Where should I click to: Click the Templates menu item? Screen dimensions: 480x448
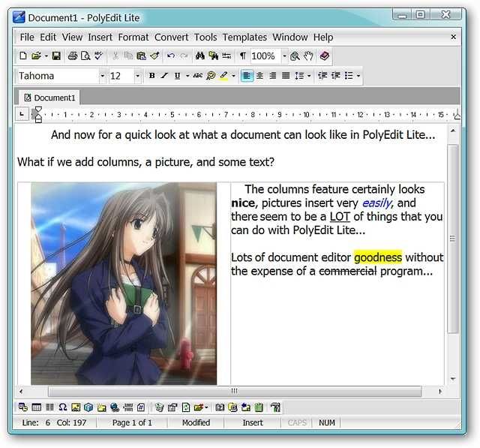point(244,38)
